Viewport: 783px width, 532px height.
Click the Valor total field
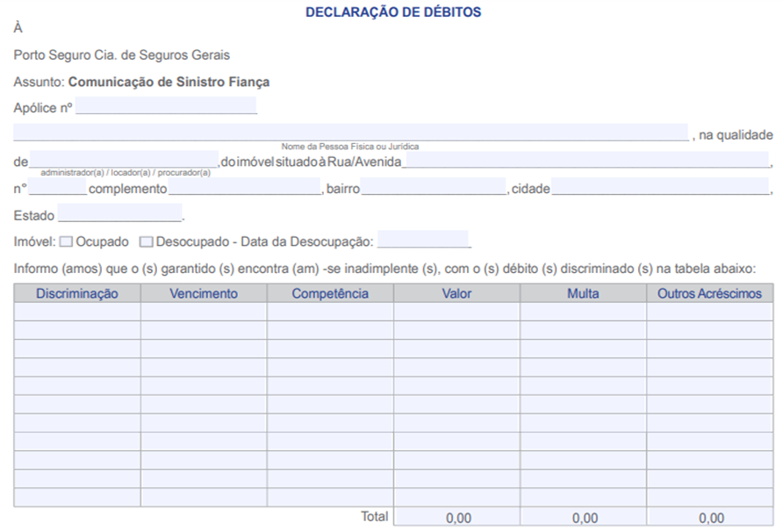tap(456, 517)
